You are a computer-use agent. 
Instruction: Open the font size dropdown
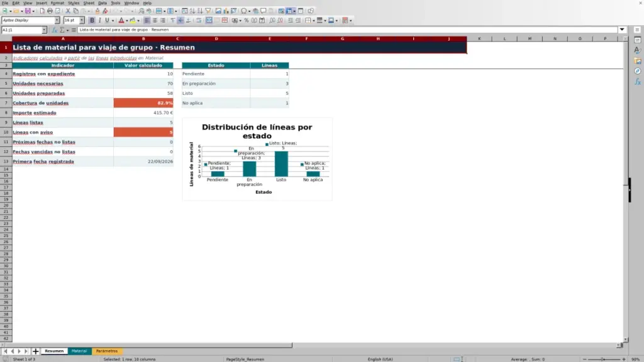pos(82,20)
